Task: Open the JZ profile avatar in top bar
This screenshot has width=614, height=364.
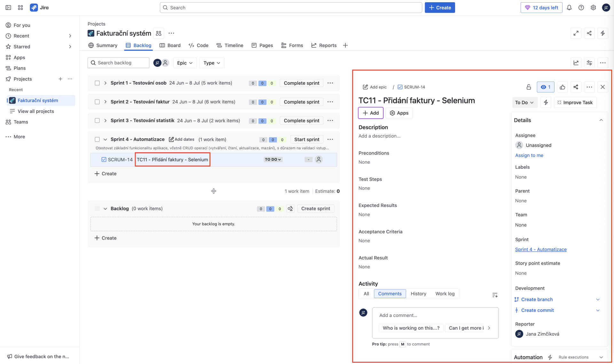Action: 606,8
